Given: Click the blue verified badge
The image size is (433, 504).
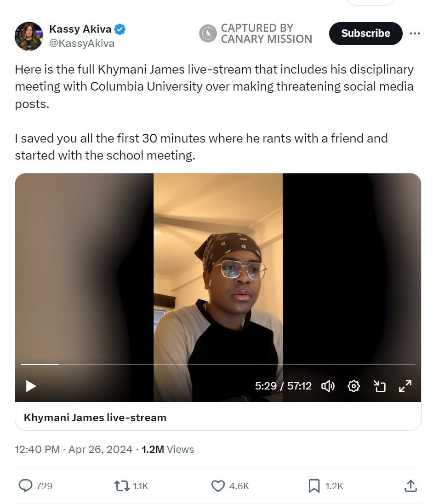Looking at the screenshot, I should (x=120, y=29).
